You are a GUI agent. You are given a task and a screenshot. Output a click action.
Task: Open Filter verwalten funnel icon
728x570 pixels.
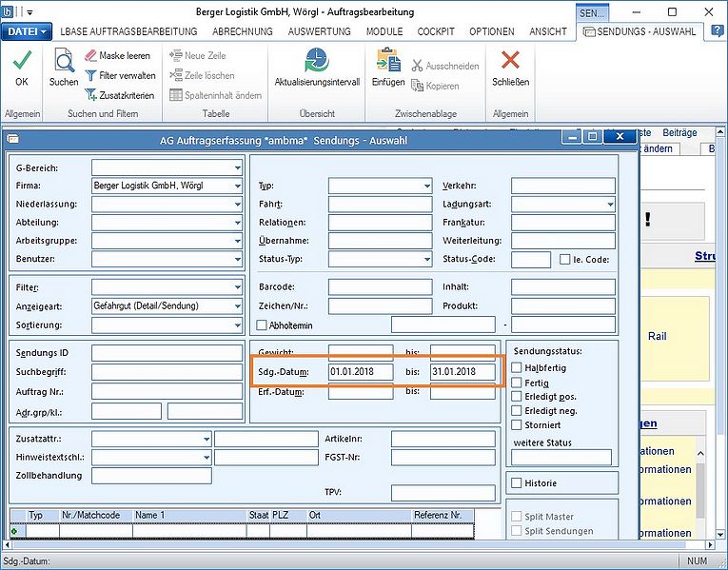(90, 75)
